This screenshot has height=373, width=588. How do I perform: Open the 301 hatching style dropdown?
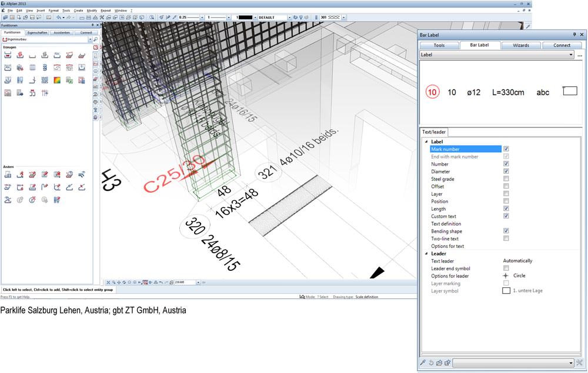pos(343,17)
